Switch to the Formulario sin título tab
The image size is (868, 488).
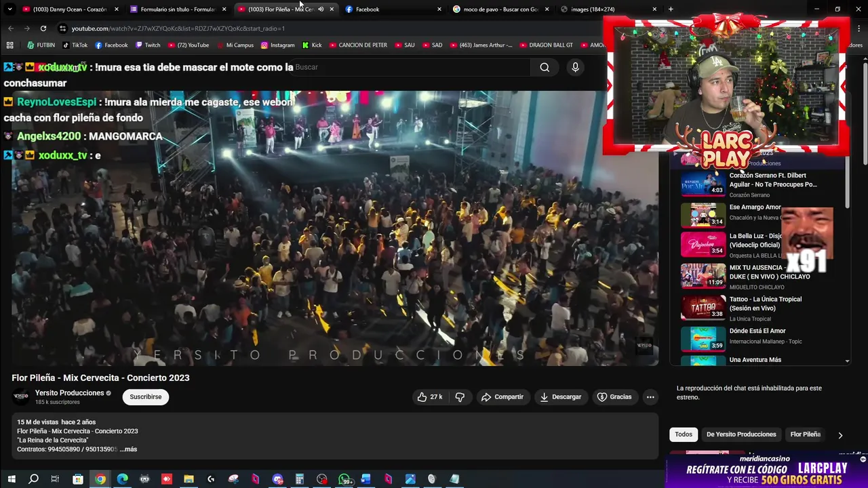pos(178,9)
